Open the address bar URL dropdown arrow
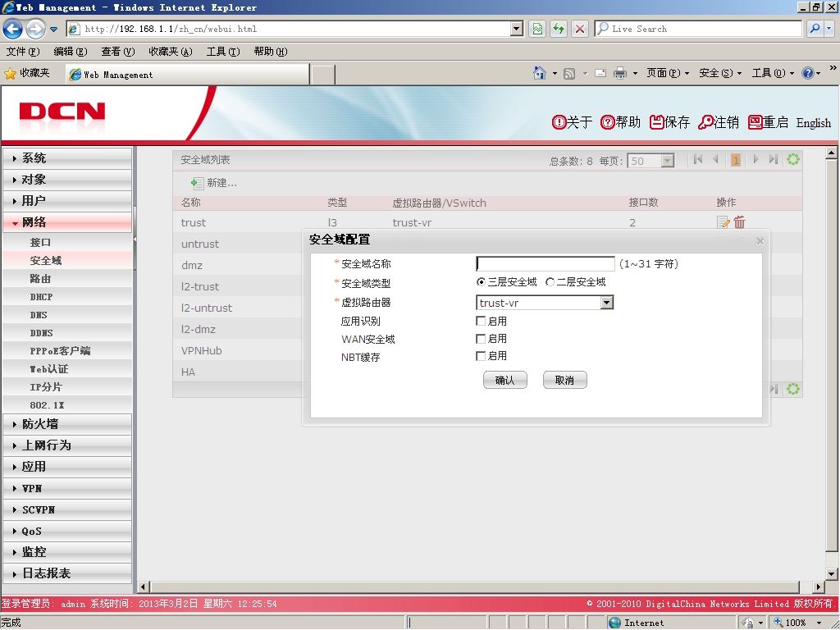Screen dimensions: 840x630 pyautogui.click(x=517, y=29)
